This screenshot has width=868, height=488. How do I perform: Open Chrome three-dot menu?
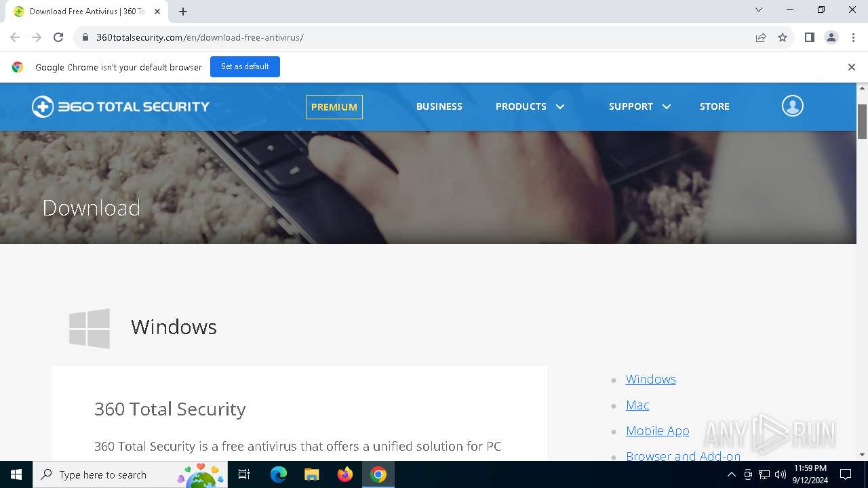click(x=852, y=37)
